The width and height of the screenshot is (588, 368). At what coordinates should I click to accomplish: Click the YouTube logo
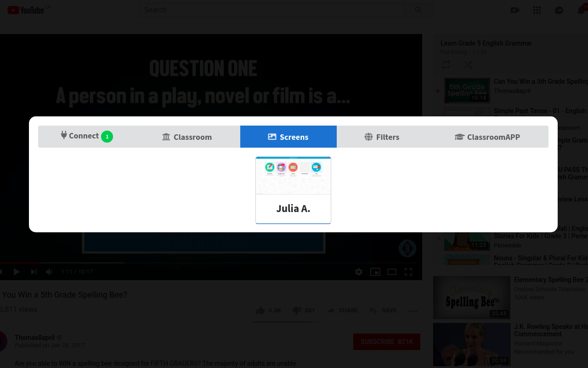[x=27, y=10]
